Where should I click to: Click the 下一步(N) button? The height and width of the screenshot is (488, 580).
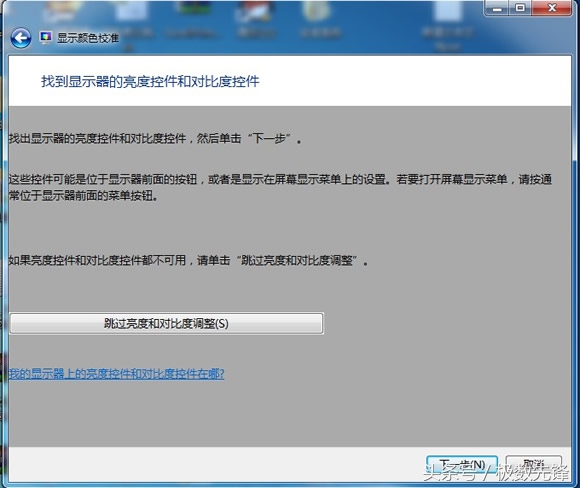click(462, 465)
